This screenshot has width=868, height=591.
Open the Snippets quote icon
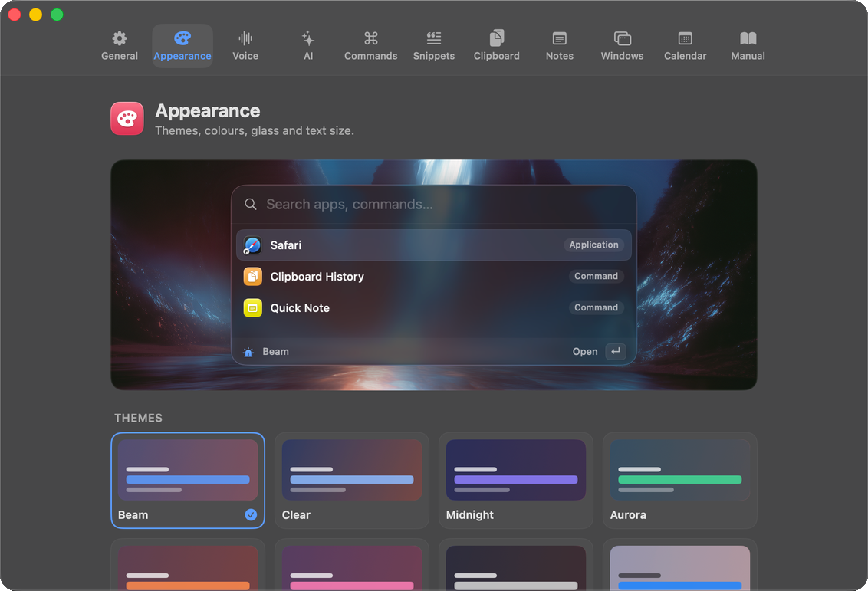click(434, 38)
